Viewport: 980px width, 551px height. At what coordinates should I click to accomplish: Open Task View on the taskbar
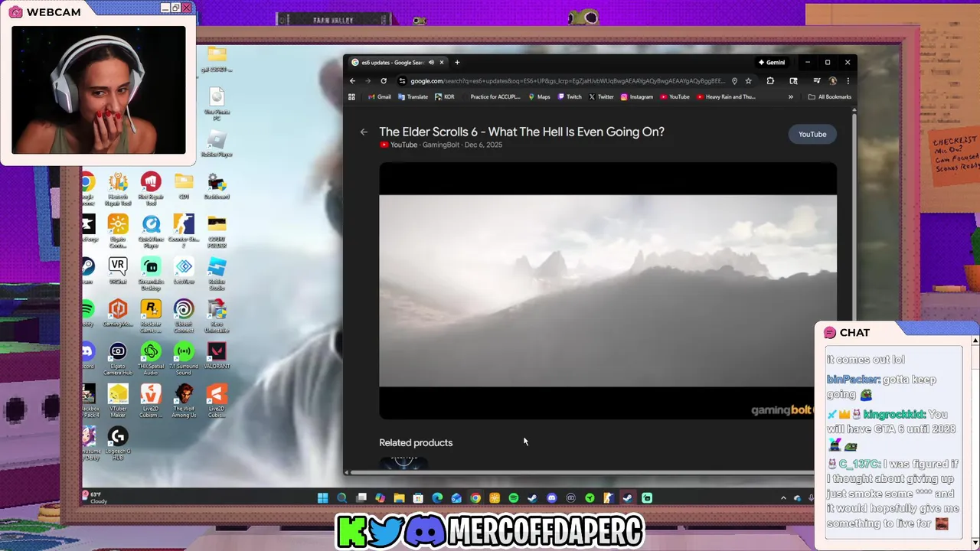pyautogui.click(x=361, y=498)
